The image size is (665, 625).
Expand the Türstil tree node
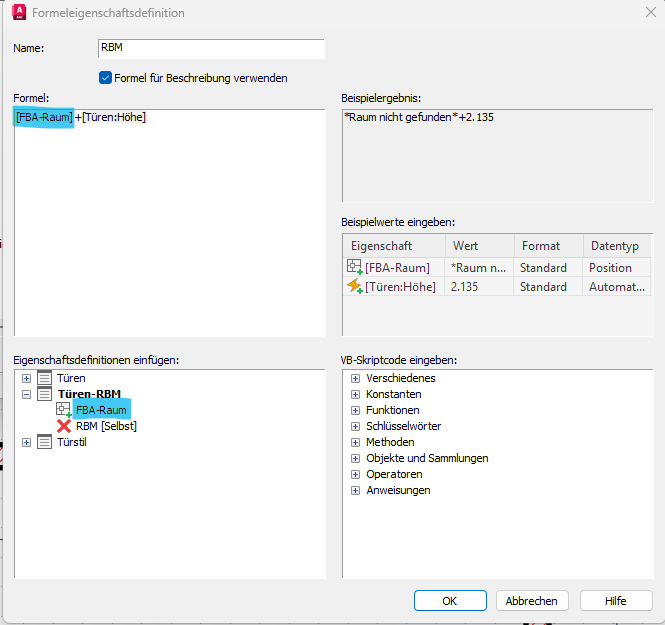coord(26,442)
